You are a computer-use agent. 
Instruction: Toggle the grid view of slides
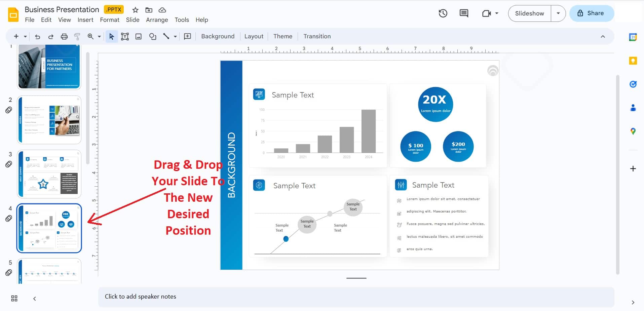click(14, 298)
